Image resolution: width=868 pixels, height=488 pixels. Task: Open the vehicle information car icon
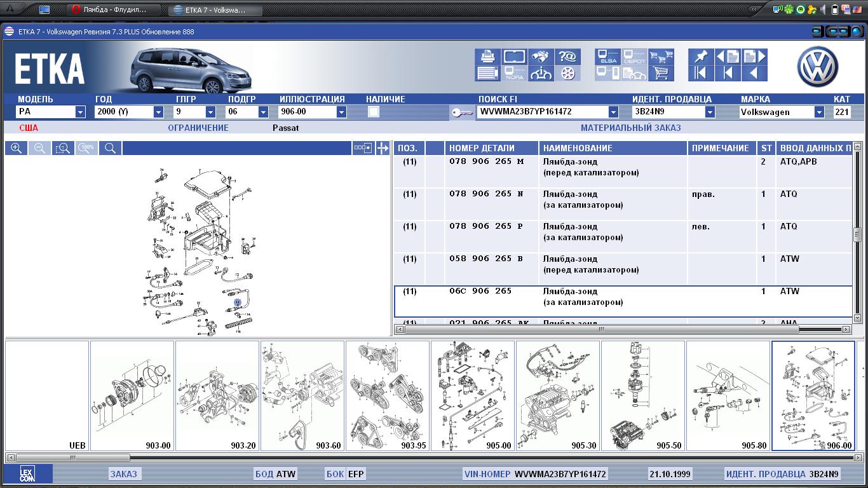[x=541, y=73]
